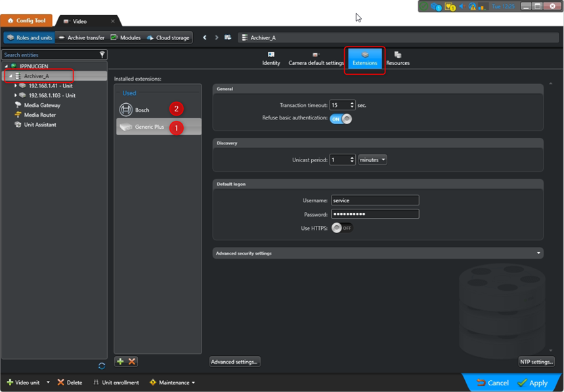Select Media Router role
Image resolution: width=564 pixels, height=392 pixels.
click(40, 115)
